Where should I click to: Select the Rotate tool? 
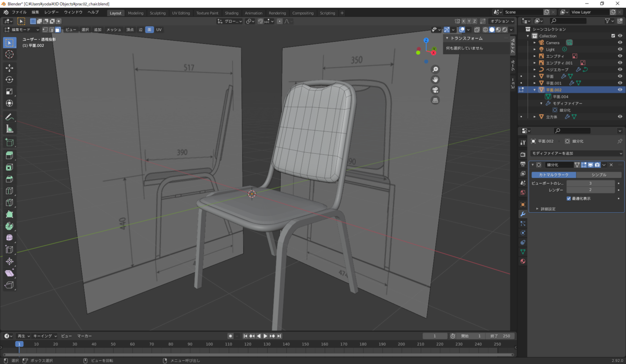point(9,79)
